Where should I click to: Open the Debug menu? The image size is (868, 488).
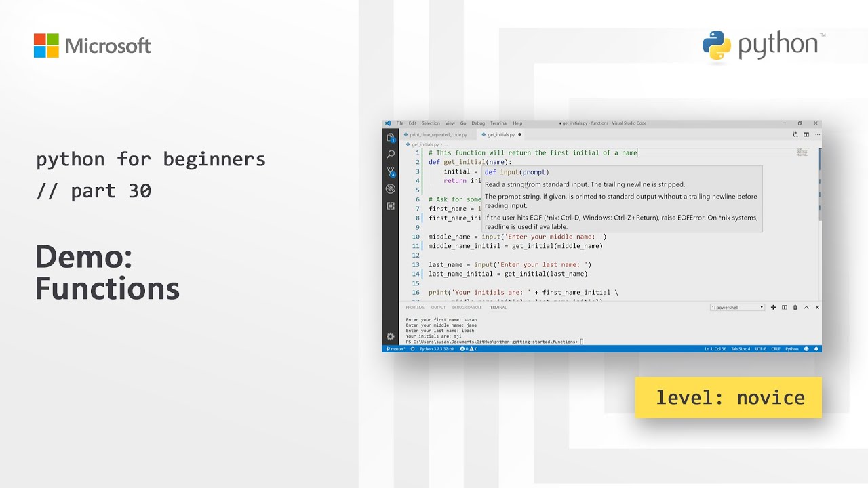click(x=478, y=123)
